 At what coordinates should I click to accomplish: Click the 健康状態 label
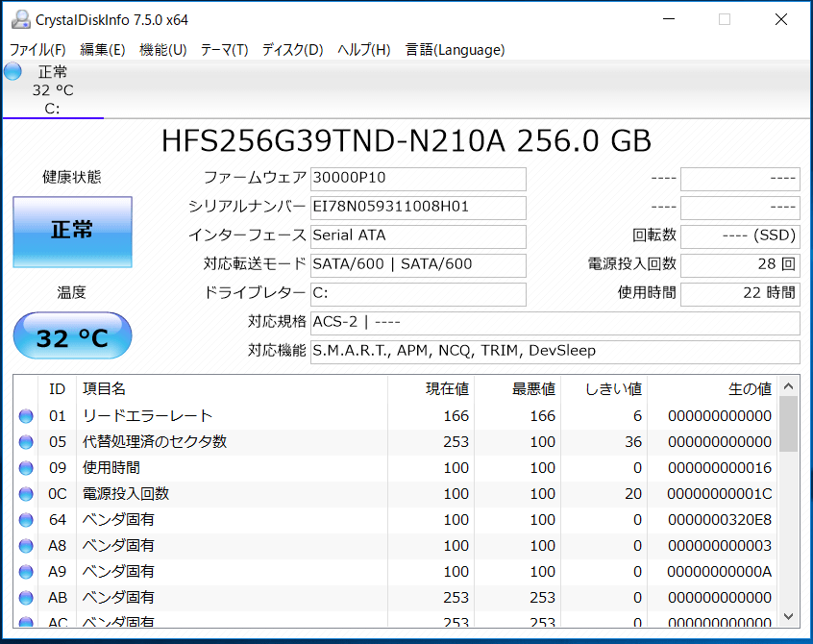pos(71,177)
